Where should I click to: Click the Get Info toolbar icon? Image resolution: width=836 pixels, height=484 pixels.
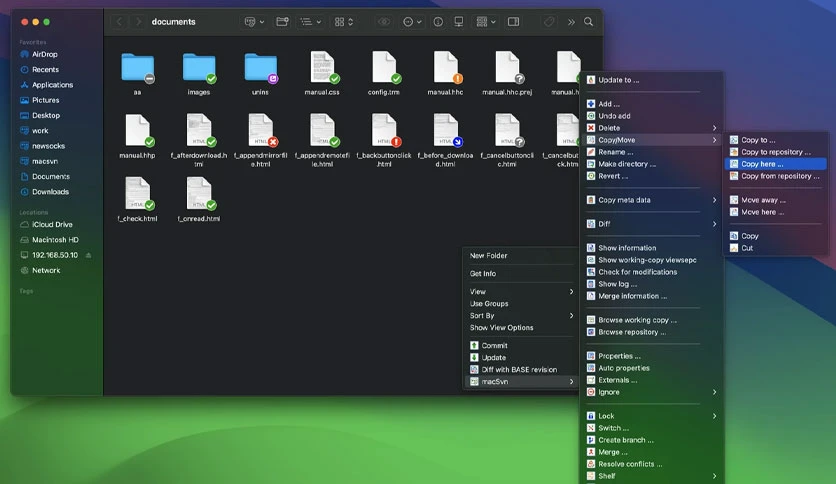pos(438,22)
